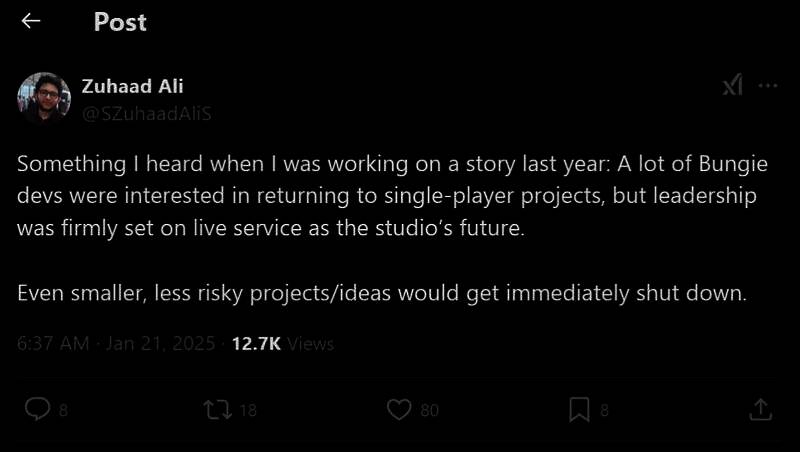
Task: Click the Post header title
Action: tap(120, 22)
